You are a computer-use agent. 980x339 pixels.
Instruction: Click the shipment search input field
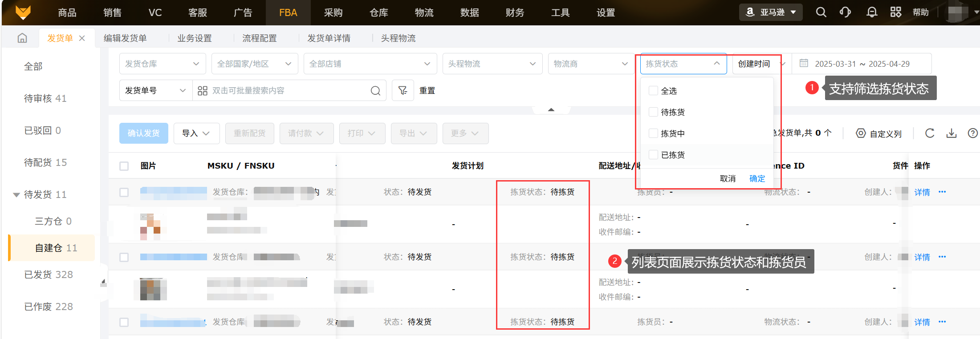pos(289,91)
